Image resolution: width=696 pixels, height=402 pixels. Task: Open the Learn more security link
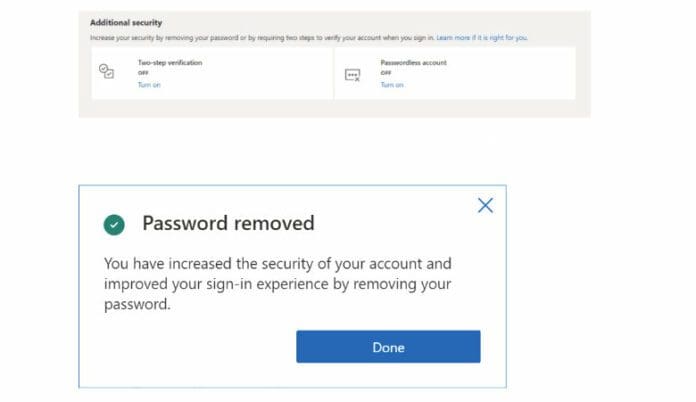pos(482,37)
